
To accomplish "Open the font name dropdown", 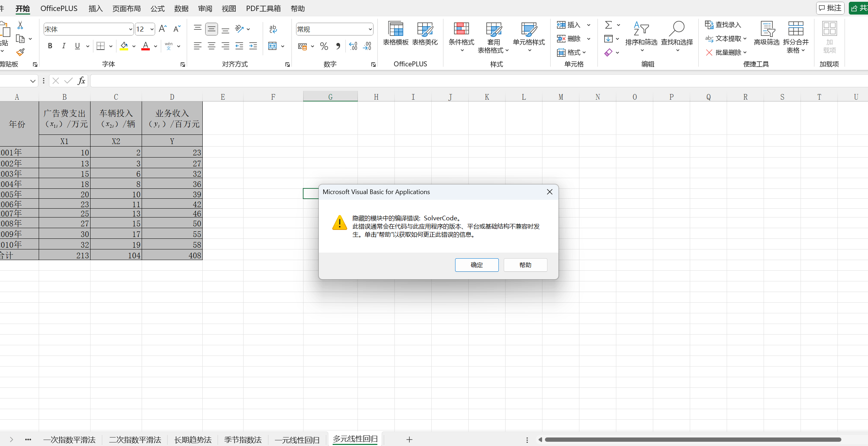I will tap(130, 29).
